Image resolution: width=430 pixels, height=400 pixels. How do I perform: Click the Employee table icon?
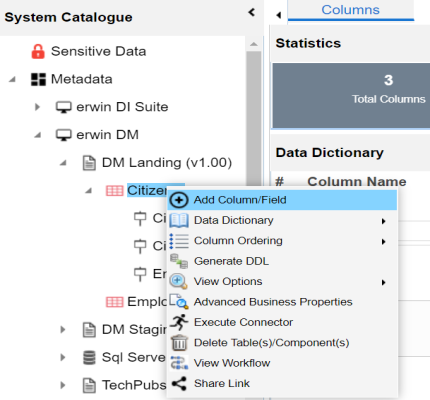click(114, 302)
